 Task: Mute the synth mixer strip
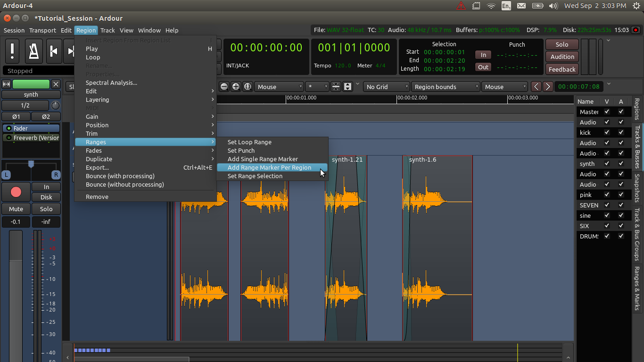click(x=16, y=209)
